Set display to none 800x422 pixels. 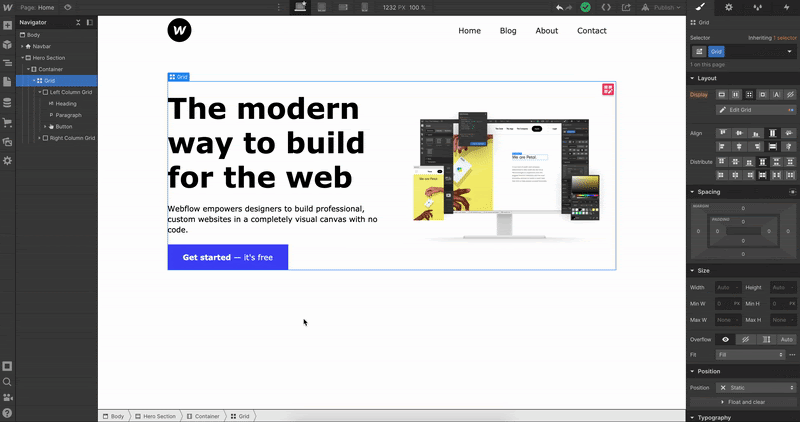coord(790,94)
